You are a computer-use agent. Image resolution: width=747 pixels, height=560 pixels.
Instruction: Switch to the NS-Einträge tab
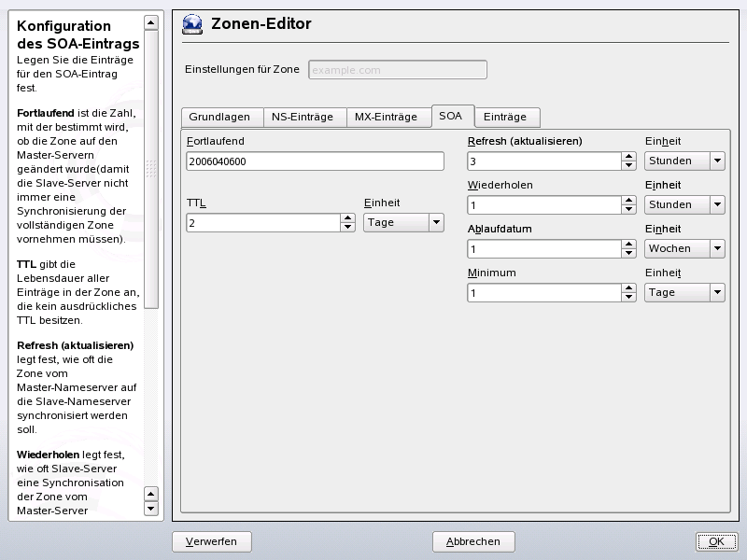pos(303,117)
